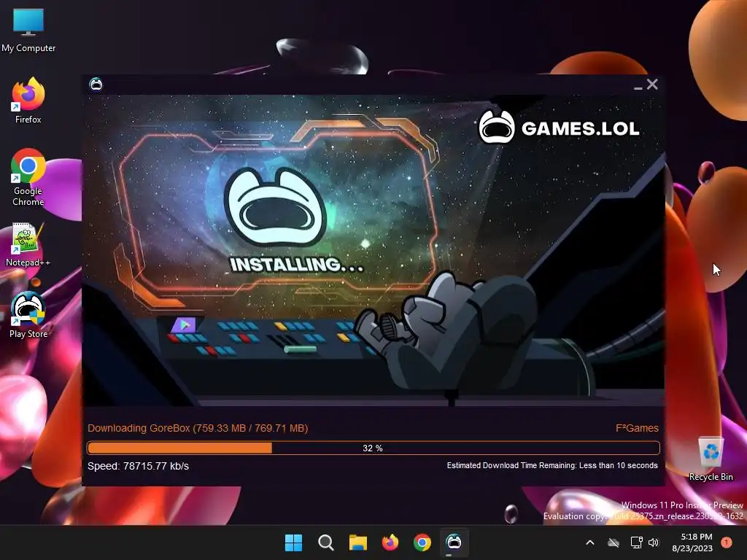Image resolution: width=747 pixels, height=560 pixels.
Task: Select the Firefox desktop shortcut
Action: click(x=28, y=101)
